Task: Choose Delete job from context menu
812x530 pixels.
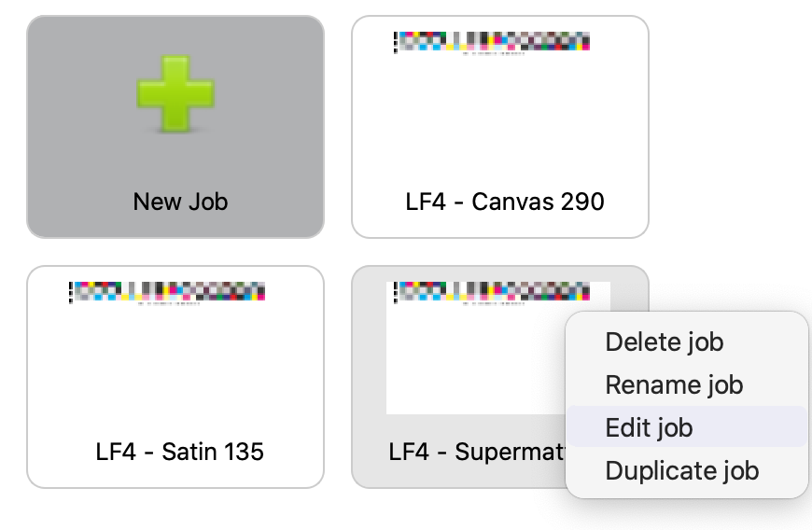Action: click(x=665, y=342)
